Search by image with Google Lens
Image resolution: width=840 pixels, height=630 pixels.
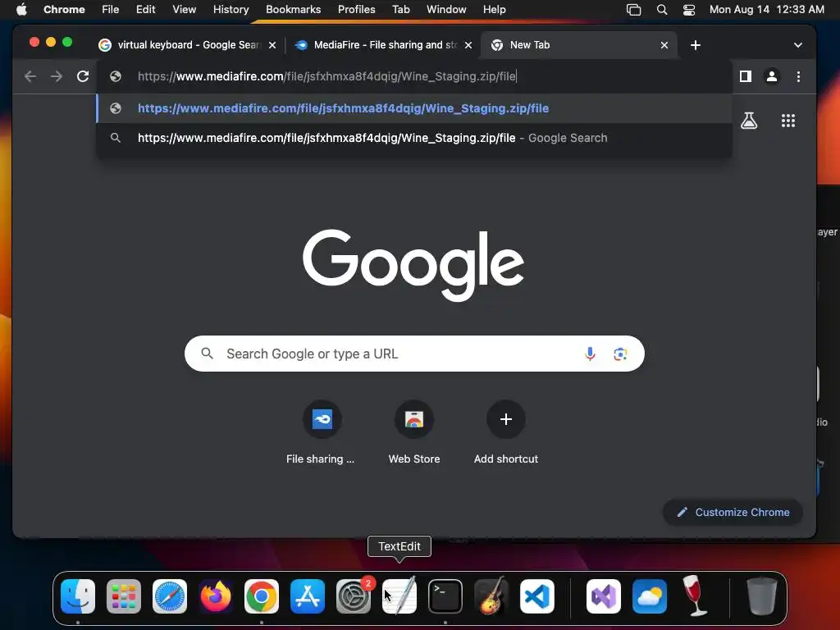tap(620, 354)
